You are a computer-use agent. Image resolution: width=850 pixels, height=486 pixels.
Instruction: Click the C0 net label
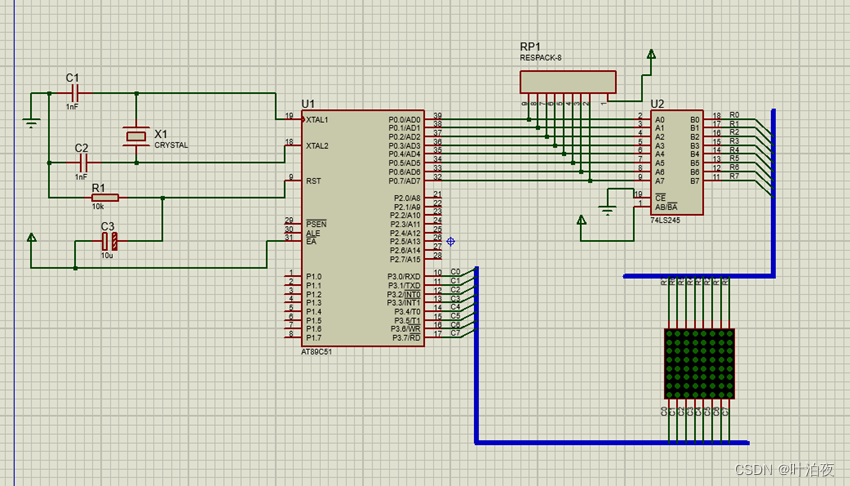click(455, 271)
